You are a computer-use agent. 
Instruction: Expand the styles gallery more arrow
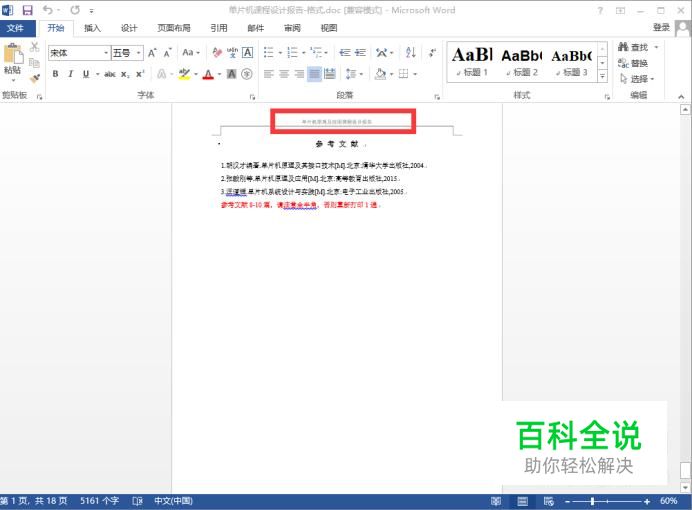602,77
